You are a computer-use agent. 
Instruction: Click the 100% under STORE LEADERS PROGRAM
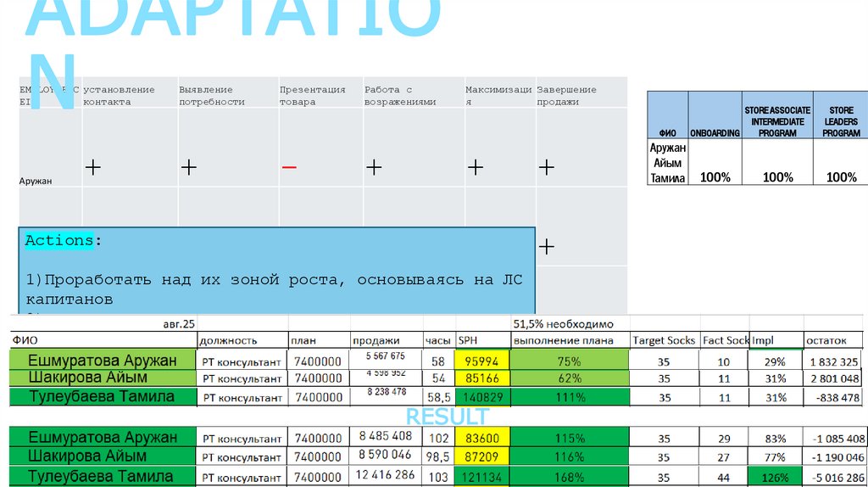point(841,177)
